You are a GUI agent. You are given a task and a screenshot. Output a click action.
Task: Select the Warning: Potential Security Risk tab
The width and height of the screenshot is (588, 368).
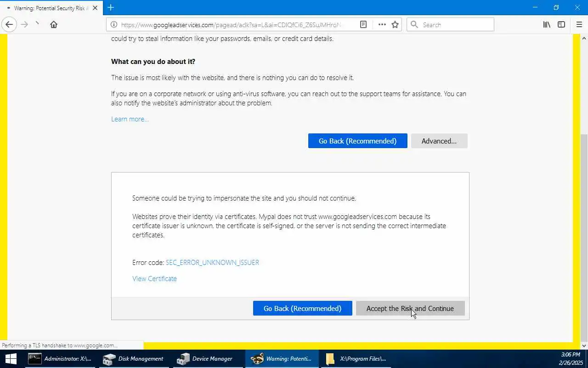point(51,8)
